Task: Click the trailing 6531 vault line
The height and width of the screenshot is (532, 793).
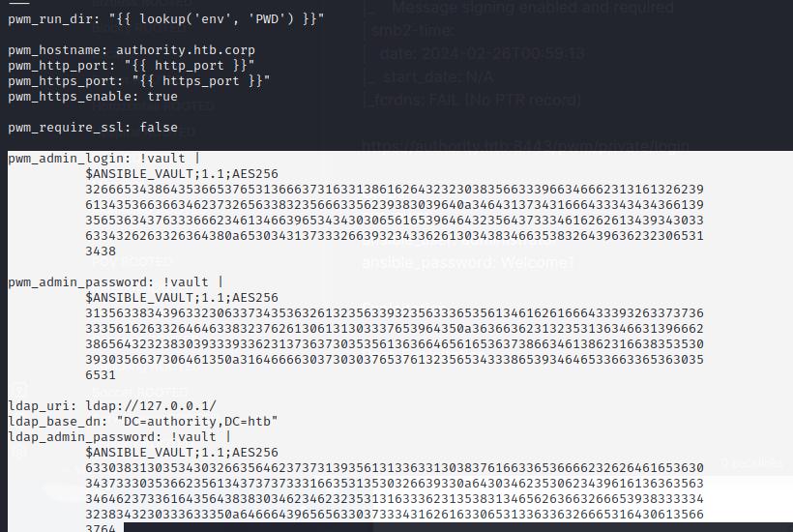Action: (101, 375)
